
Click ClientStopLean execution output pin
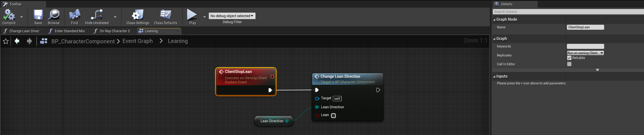click(x=270, y=90)
